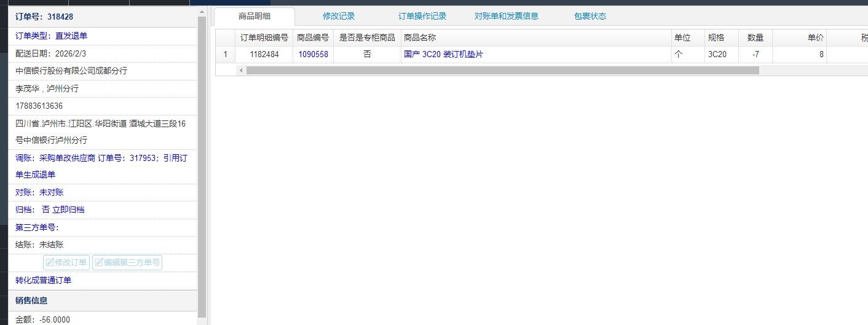Click the 订单明细编号 column header

(264, 37)
